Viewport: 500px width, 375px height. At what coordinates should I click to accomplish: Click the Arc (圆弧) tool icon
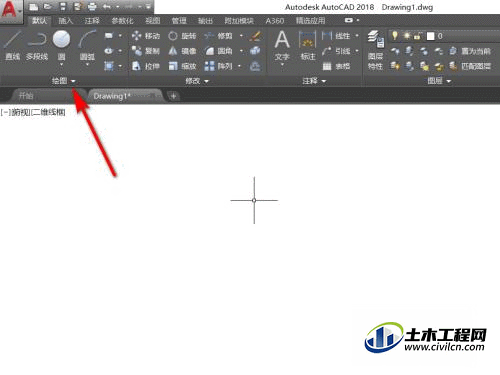point(87,39)
